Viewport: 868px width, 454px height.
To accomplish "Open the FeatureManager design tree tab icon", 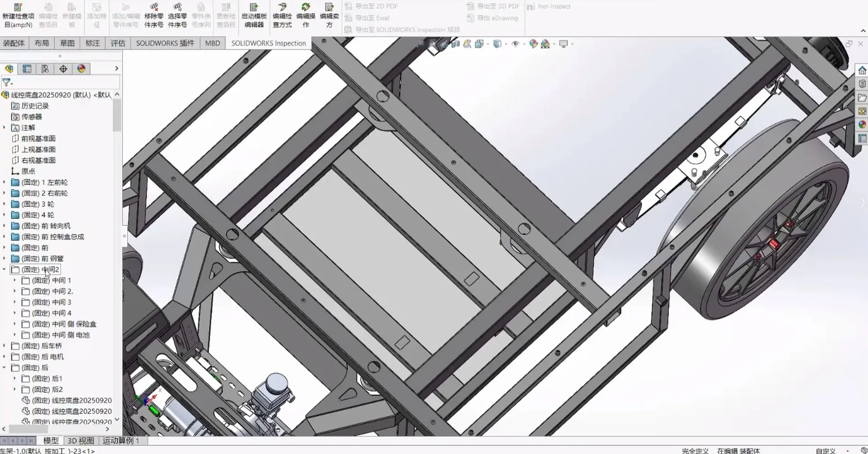I will coord(9,69).
